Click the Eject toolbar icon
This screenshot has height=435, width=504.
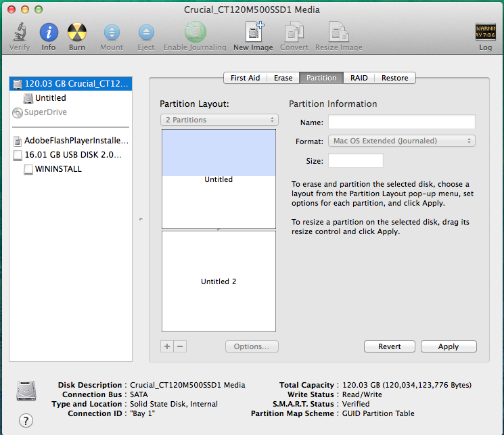pyautogui.click(x=146, y=32)
